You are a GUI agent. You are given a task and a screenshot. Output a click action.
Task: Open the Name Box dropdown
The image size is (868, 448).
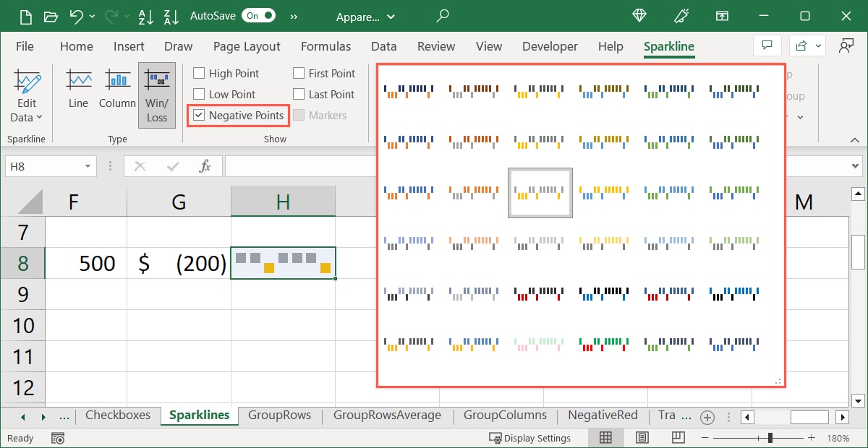pyautogui.click(x=88, y=165)
